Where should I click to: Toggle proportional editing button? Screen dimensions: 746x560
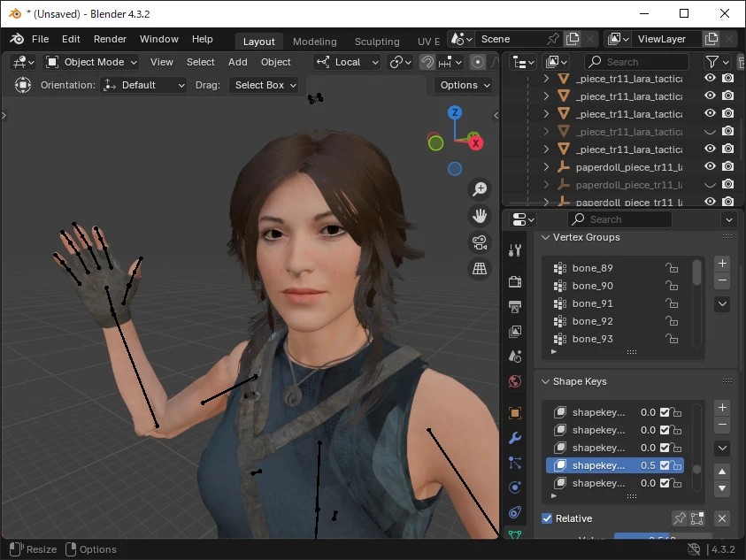point(478,62)
